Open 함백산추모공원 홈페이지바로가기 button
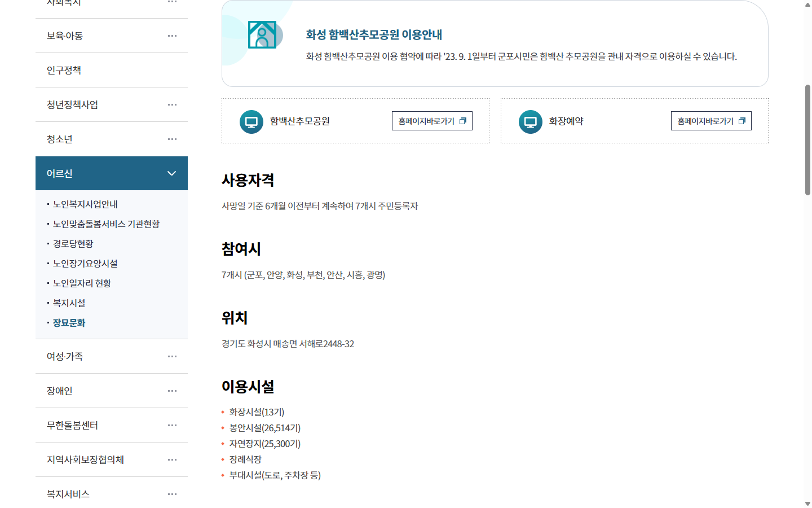 (x=432, y=121)
